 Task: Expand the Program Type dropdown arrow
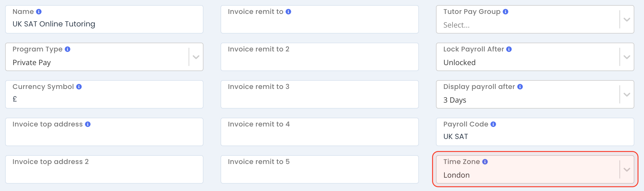(x=196, y=57)
